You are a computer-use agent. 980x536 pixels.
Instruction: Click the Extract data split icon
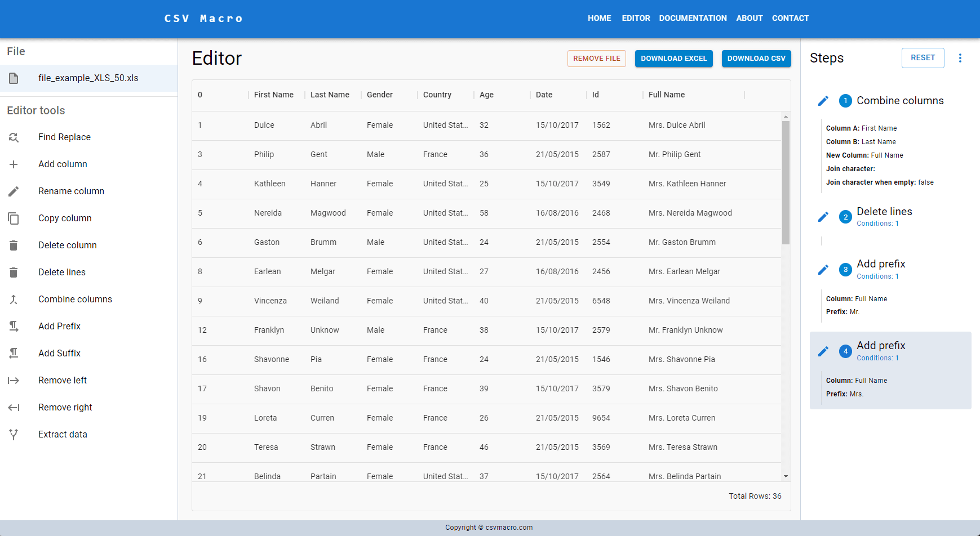(x=14, y=434)
